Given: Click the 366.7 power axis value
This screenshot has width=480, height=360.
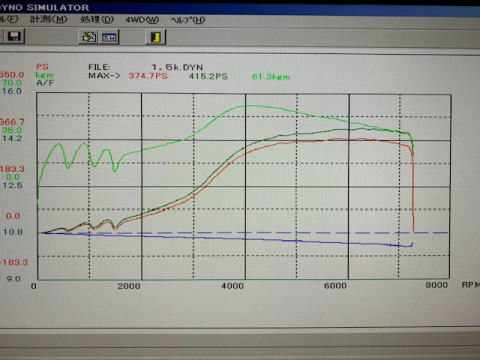Looking at the screenshot, I should coord(12,122).
